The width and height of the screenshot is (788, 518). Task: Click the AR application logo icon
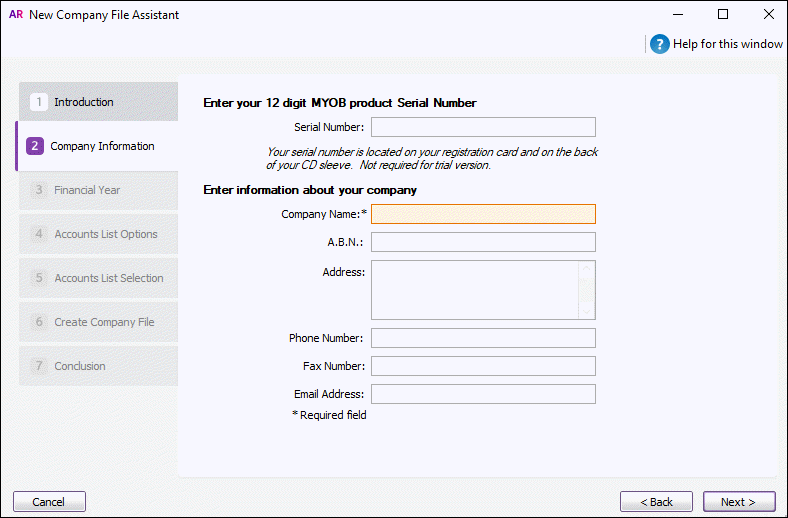click(x=15, y=15)
